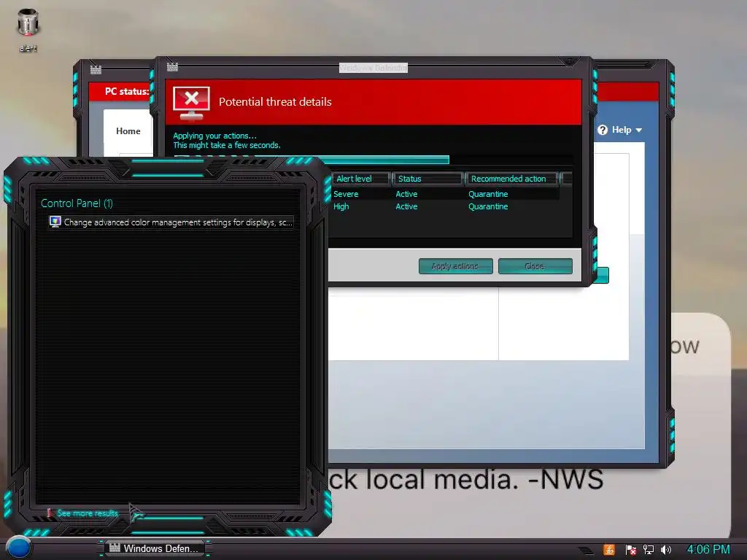Open Action Center flag tray icon
Viewport: 747px width, 560px height.
[x=631, y=550]
